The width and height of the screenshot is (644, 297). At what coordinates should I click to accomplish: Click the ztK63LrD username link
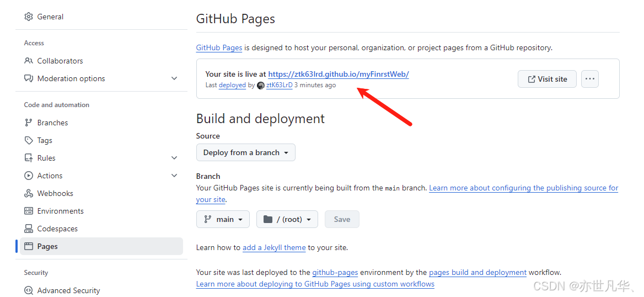280,85
